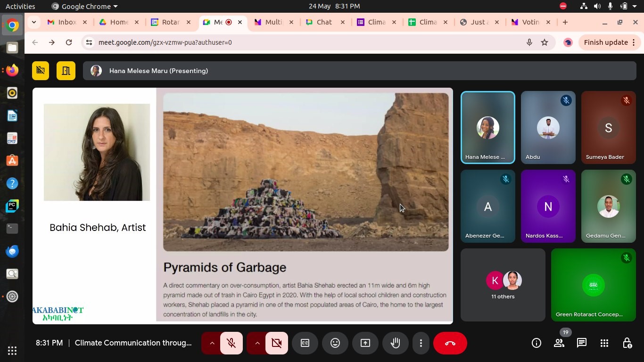Open the 11 others participants tile
Screen dimensions: 644x362
[503, 285]
